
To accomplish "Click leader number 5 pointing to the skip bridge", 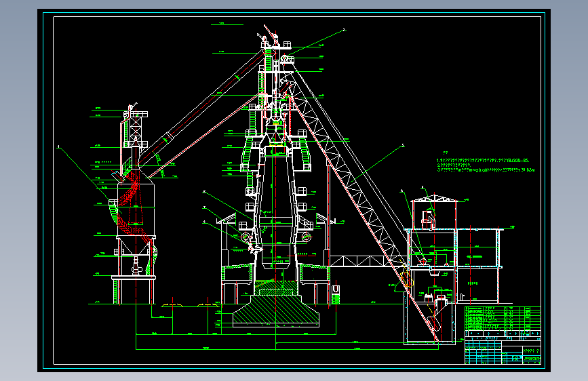I will point(403,145).
